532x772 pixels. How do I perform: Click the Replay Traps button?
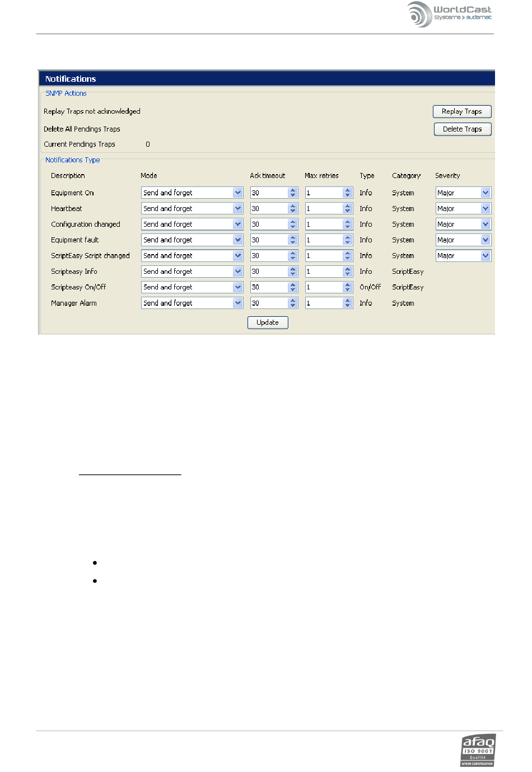(x=462, y=111)
